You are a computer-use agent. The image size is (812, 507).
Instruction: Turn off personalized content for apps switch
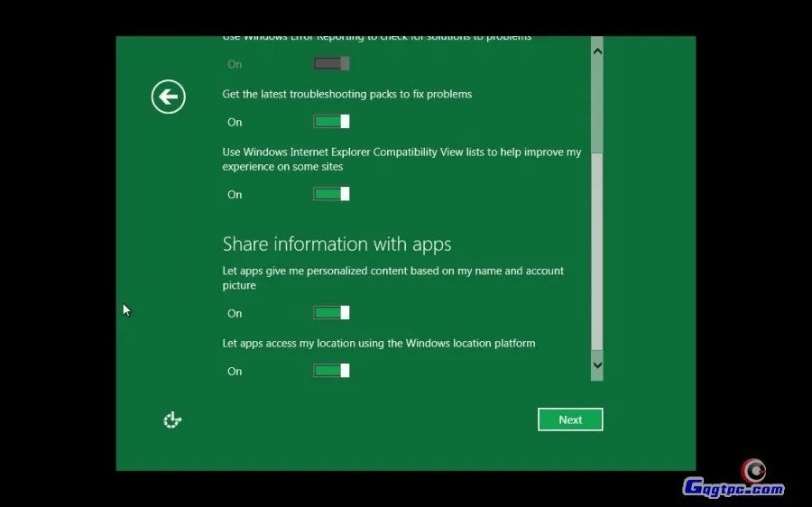(x=331, y=313)
